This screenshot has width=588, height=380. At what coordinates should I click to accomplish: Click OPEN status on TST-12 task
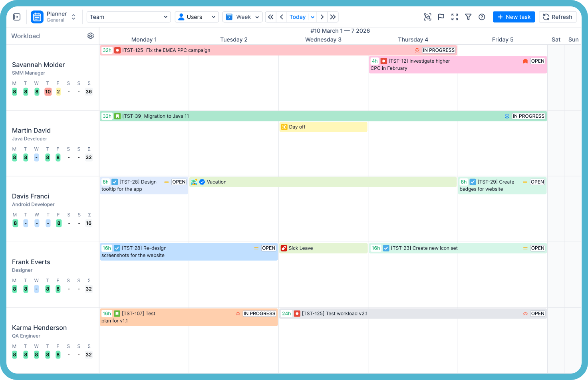point(538,61)
